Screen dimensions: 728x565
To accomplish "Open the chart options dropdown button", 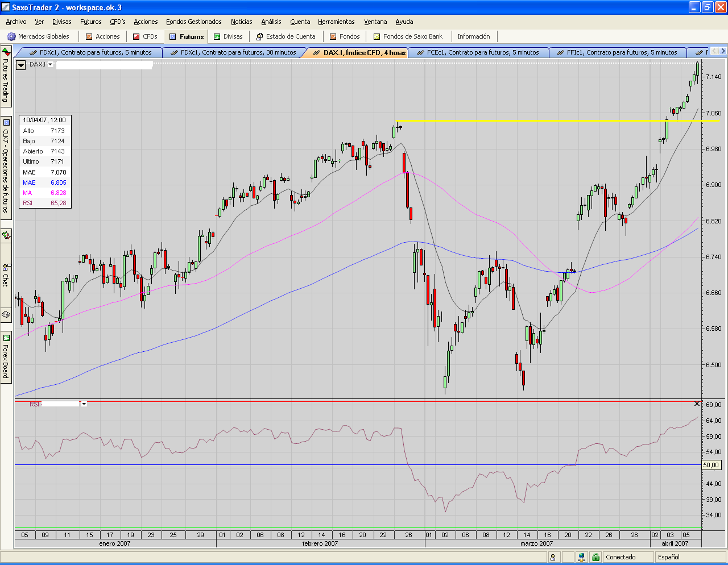I will [20, 65].
